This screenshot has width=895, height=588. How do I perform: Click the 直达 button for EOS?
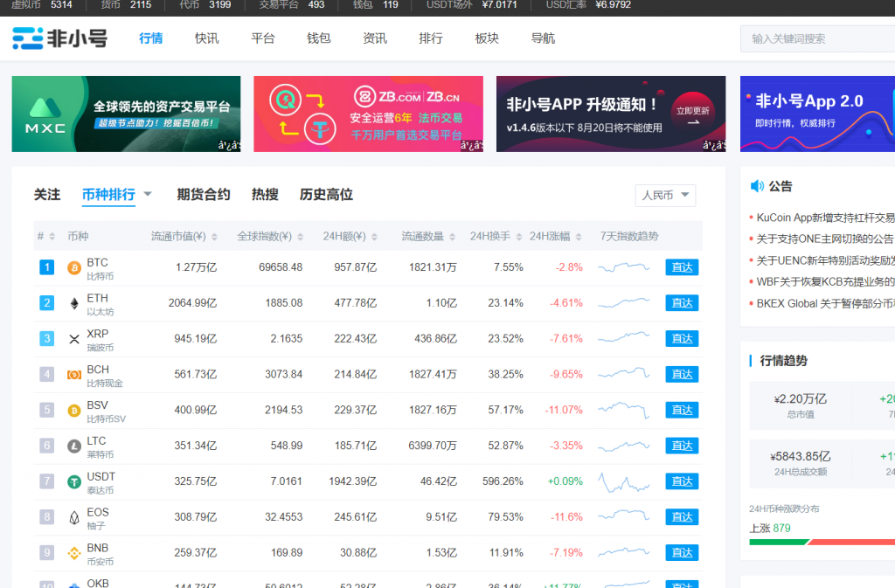click(x=682, y=517)
